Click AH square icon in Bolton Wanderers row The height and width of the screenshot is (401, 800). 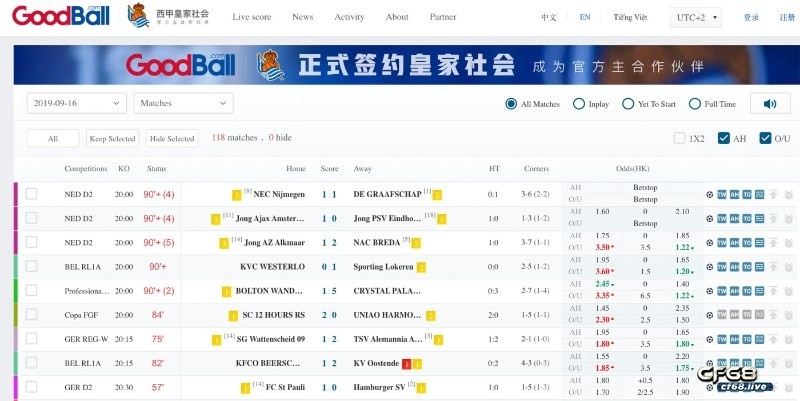coord(734,291)
